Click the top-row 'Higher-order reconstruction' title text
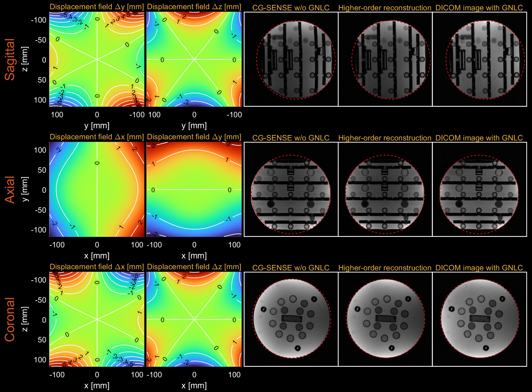The height and width of the screenshot is (392, 532). pyautogui.click(x=385, y=8)
